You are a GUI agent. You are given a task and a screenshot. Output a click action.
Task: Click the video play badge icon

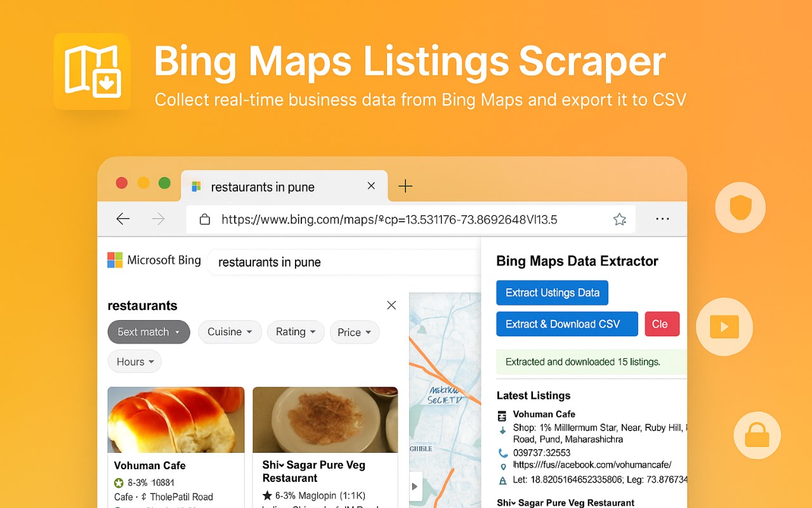click(x=724, y=327)
